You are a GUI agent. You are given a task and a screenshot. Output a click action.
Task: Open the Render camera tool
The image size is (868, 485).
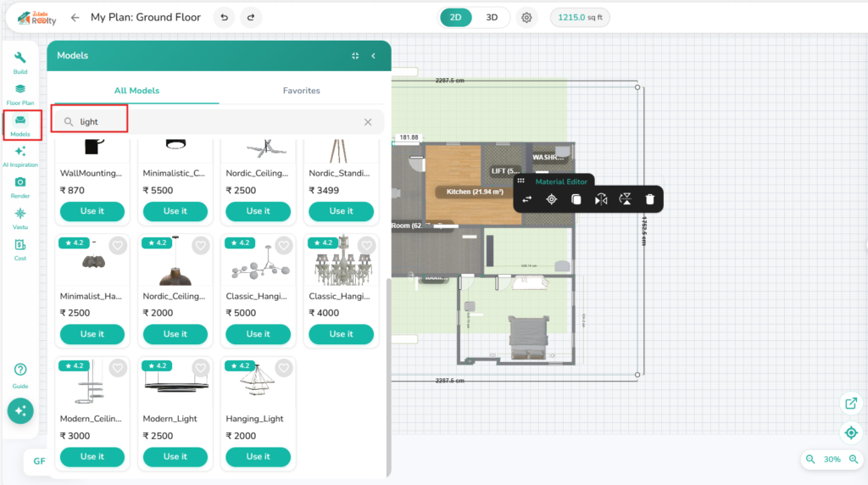click(20, 187)
